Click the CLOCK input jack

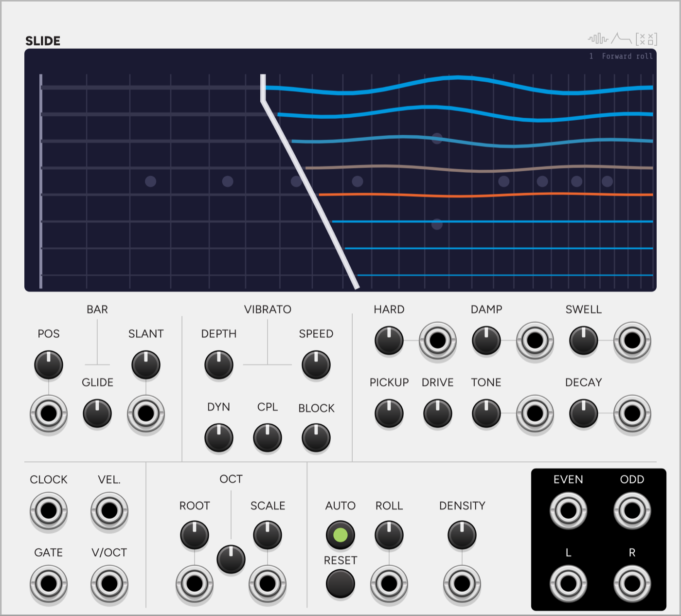pos(49,511)
